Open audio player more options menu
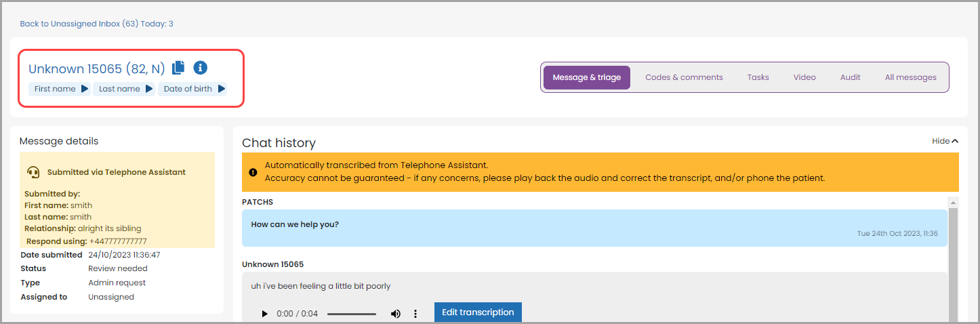 point(416,314)
